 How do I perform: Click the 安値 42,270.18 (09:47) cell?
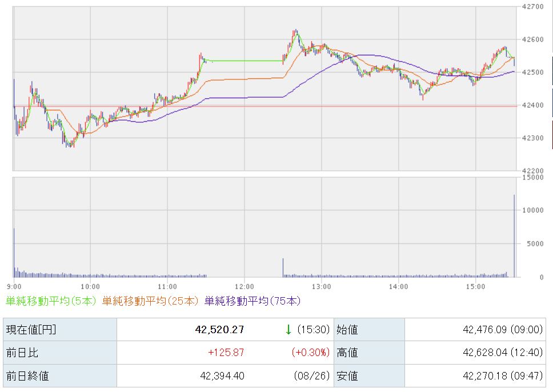tap(475, 376)
